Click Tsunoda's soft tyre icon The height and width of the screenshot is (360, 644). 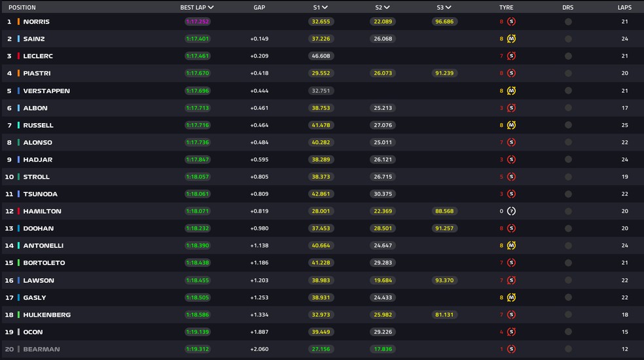pos(511,194)
